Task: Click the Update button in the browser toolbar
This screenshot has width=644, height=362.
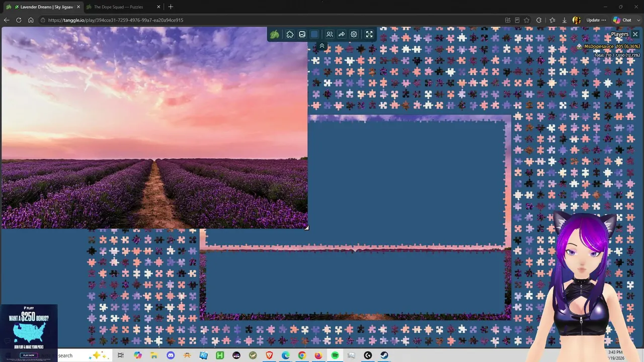Action: pos(596,20)
